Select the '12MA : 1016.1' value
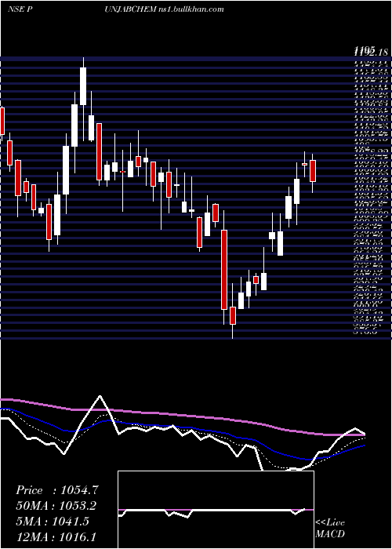The image size is (392, 549). [56, 536]
